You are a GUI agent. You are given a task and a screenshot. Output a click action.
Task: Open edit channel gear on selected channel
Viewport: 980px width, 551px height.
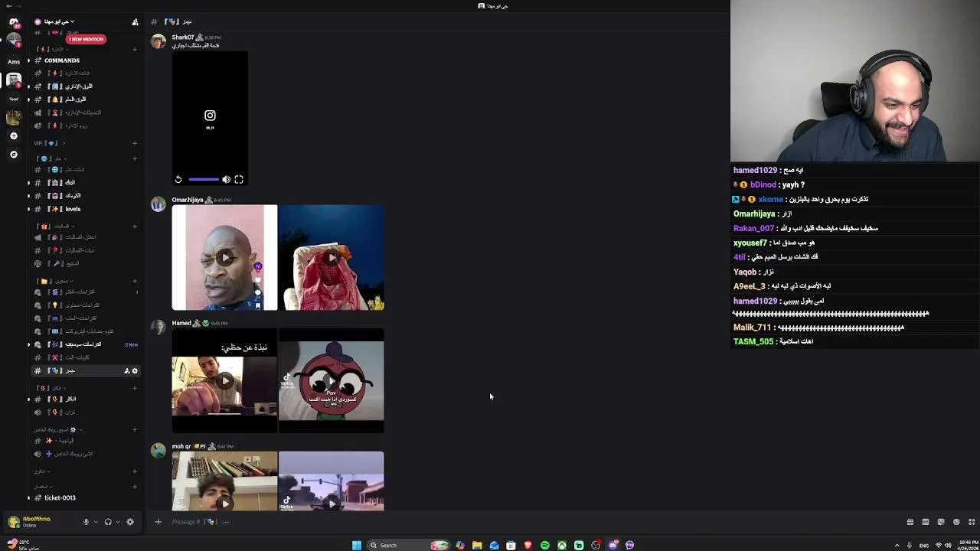[135, 371]
